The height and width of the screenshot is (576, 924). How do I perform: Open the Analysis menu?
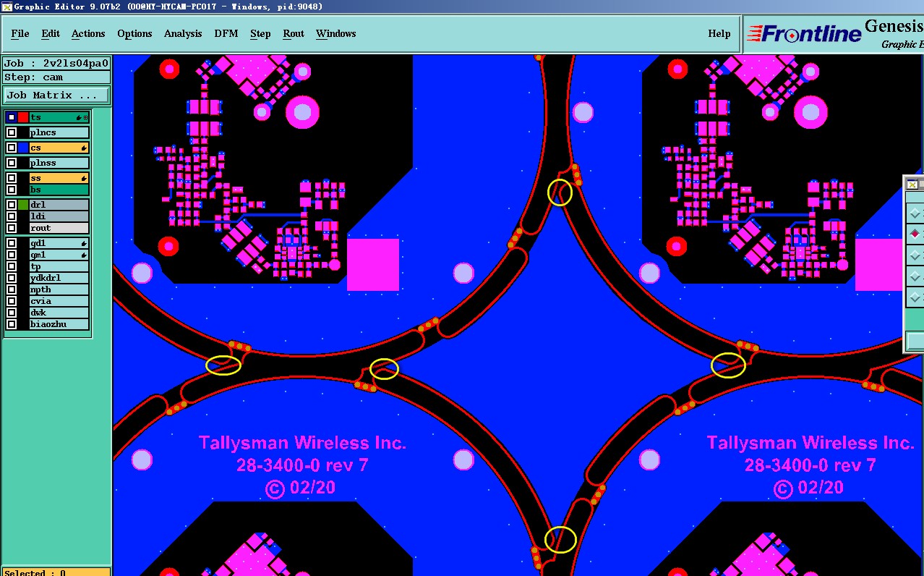183,33
